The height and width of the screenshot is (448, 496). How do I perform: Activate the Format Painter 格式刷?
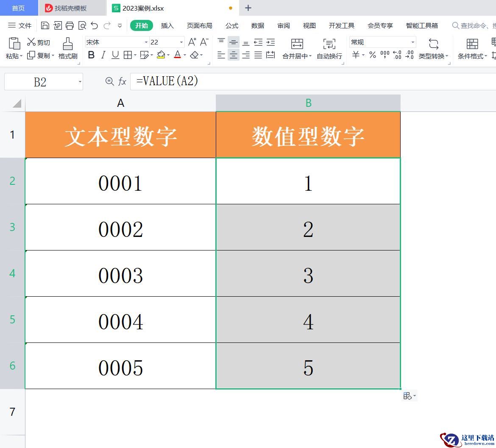click(68, 48)
